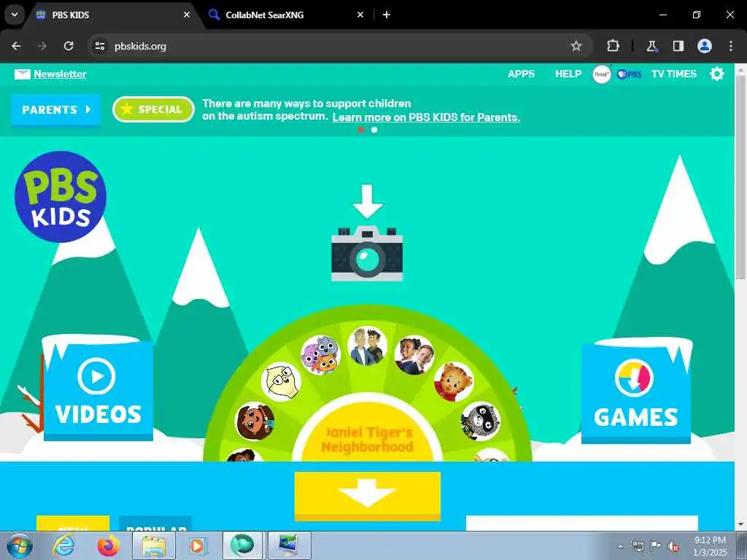747x560 pixels.
Task: Open the HELP menu item
Action: [568, 74]
